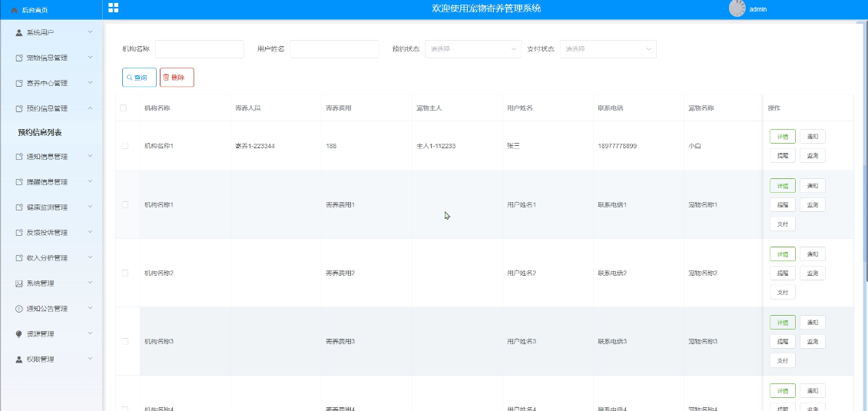Click the icon beside 反馈投诉管理
Image resolution: width=868 pixels, height=411 pixels.
(19, 233)
